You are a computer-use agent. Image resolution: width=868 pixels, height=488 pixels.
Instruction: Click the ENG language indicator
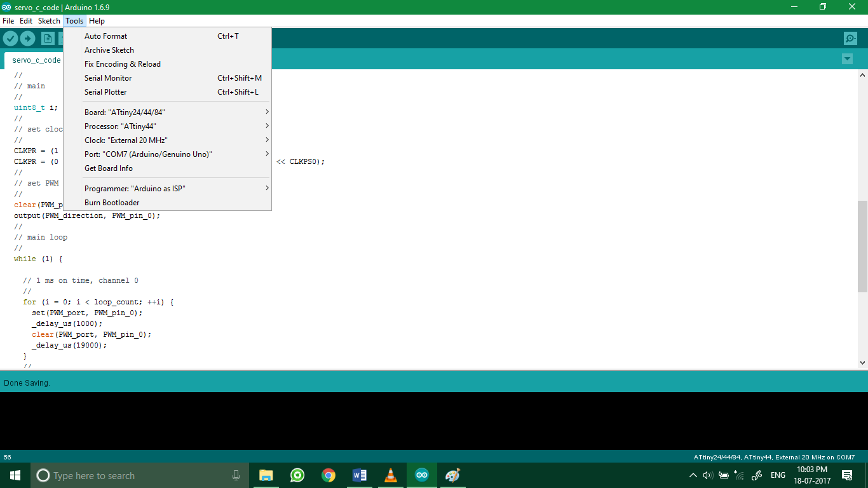tap(778, 475)
